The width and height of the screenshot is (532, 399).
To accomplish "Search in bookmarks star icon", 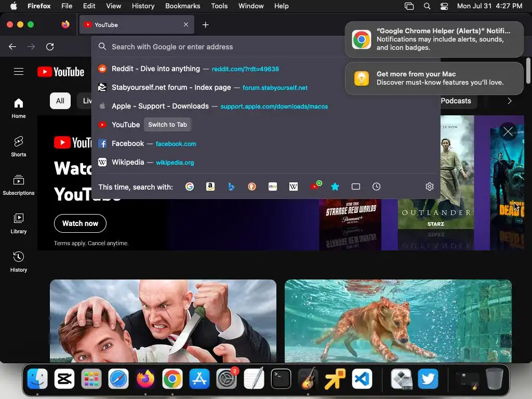I will pos(335,187).
